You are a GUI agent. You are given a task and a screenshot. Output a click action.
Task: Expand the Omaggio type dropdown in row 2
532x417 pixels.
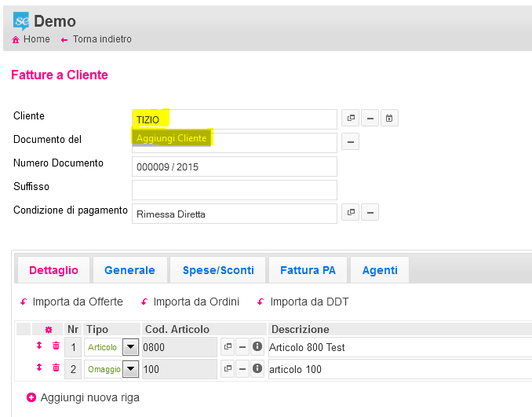[129, 369]
